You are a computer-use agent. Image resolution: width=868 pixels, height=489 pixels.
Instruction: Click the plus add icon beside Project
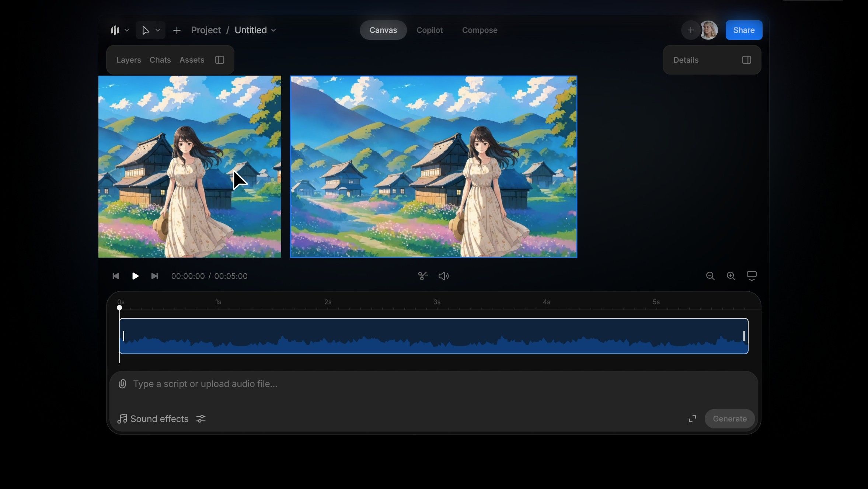coord(177,30)
